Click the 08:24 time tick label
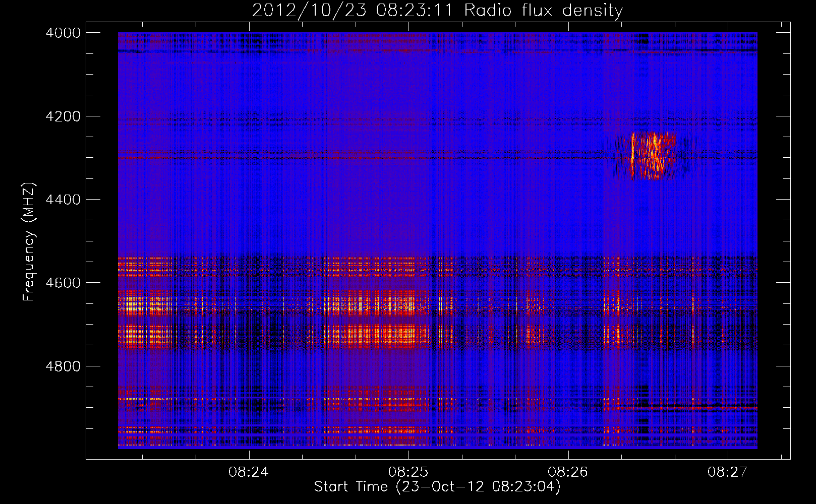 [x=249, y=472]
